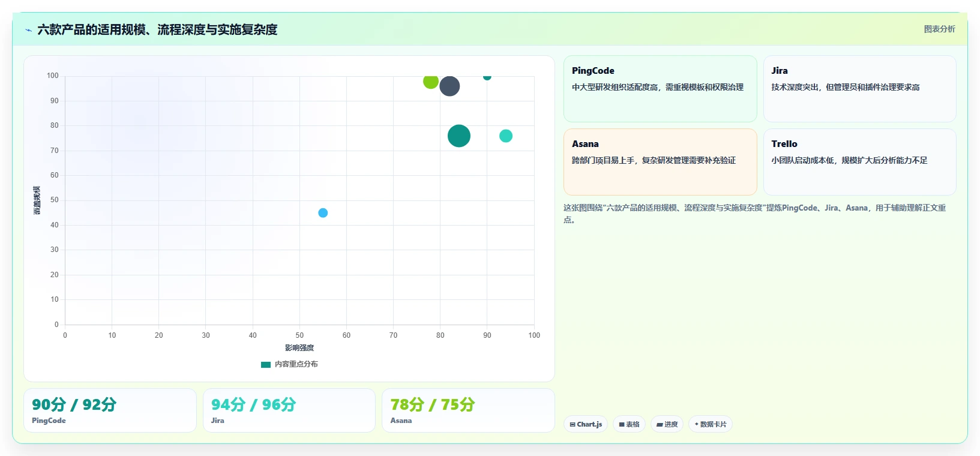980x456 pixels.
Task: Click the blue spark icon beside the header title
Action: tap(28, 30)
